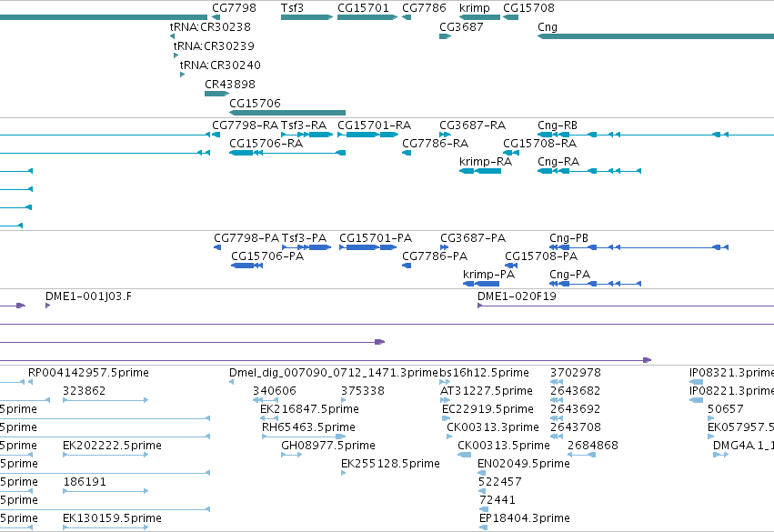Screen dimensions: 774x532
Task: Select the 340606 EST label
Action: coord(275,391)
